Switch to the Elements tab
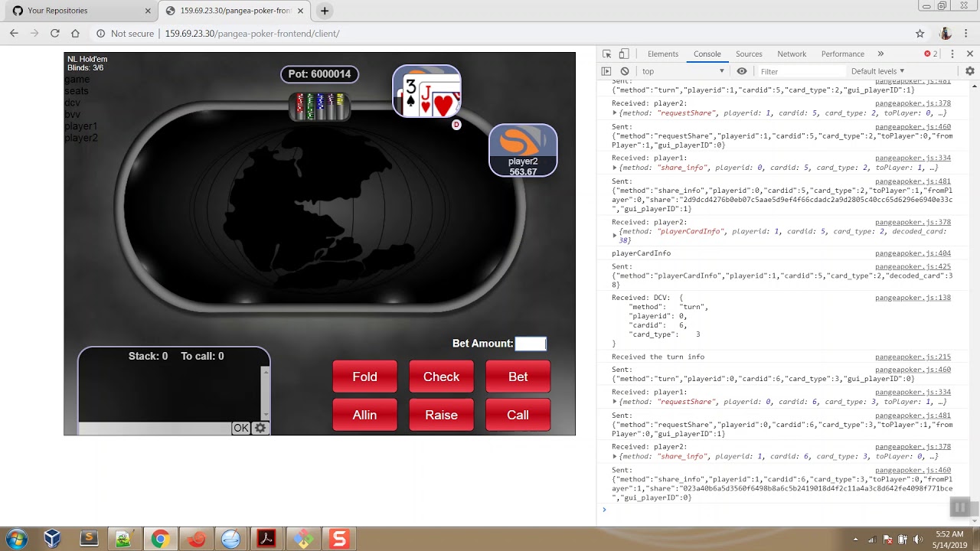Viewport: 980px width, 551px height. [663, 54]
